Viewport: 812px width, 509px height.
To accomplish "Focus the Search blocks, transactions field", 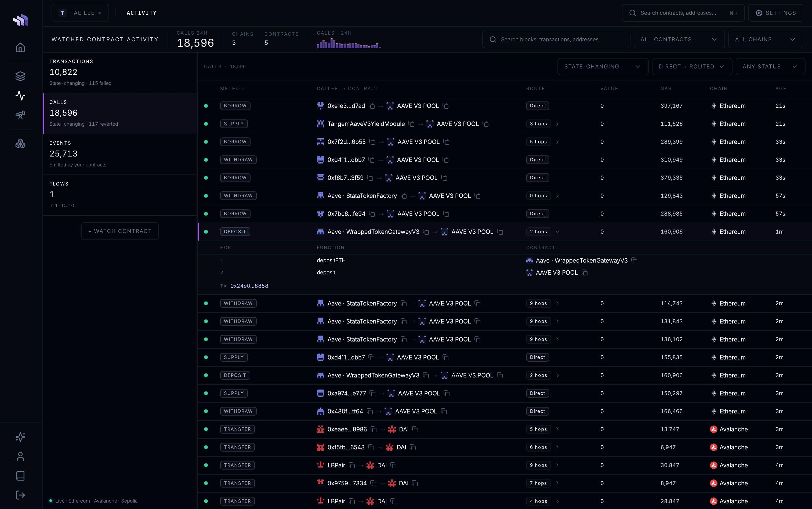I will point(556,39).
